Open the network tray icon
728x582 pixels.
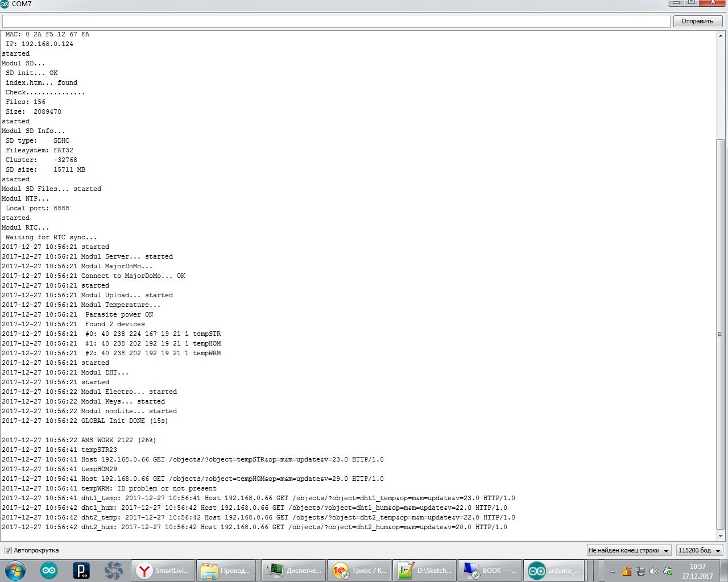click(640, 571)
